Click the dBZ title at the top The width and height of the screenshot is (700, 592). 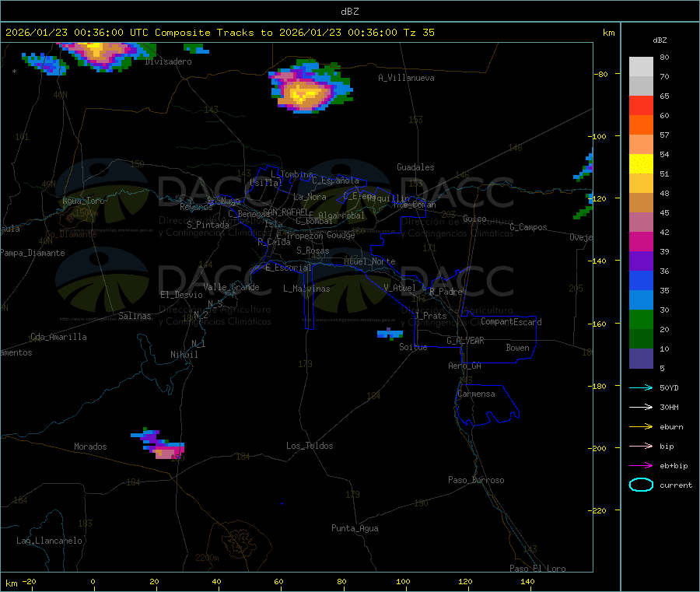pyautogui.click(x=349, y=12)
